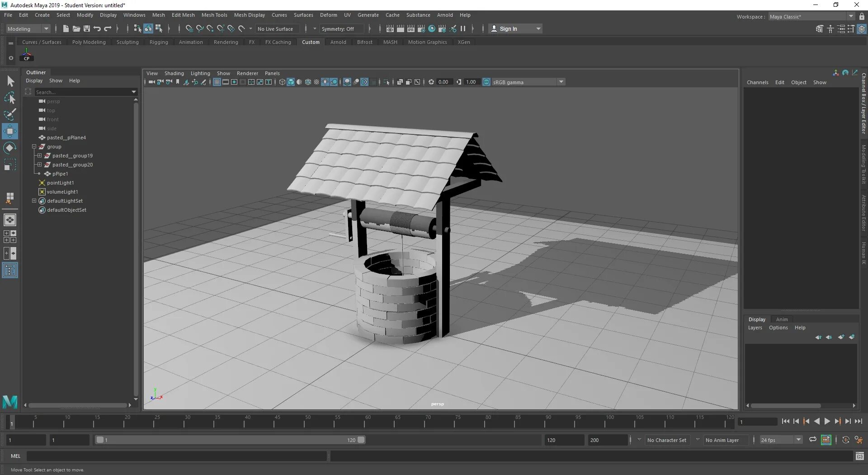Click viewport Select Camera icon
Image resolution: width=868 pixels, height=475 pixels.
coord(151,82)
